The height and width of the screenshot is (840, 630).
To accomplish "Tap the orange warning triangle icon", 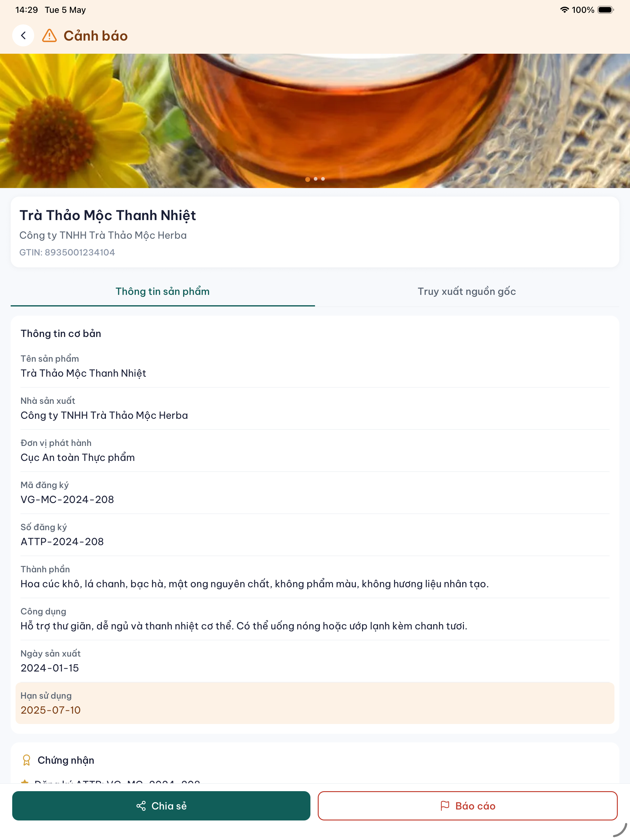I will tap(49, 36).
